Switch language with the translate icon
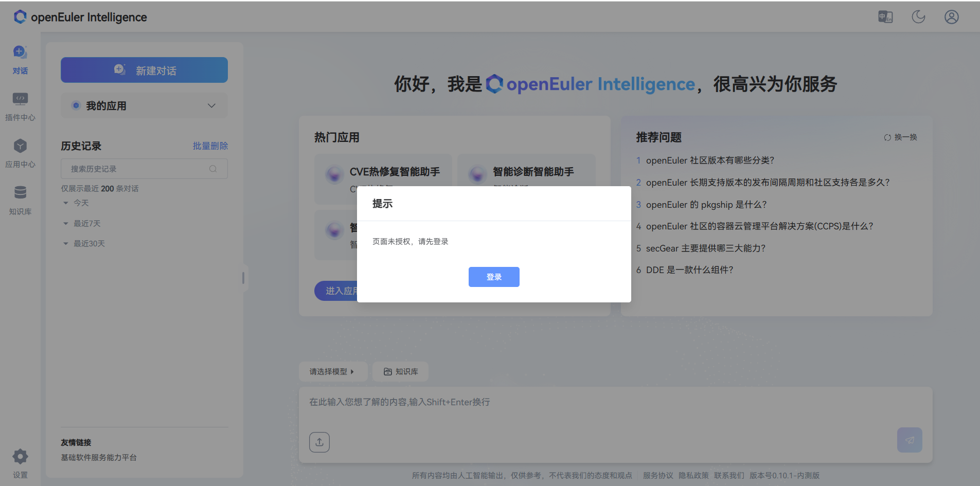The image size is (980, 486). pyautogui.click(x=885, y=17)
